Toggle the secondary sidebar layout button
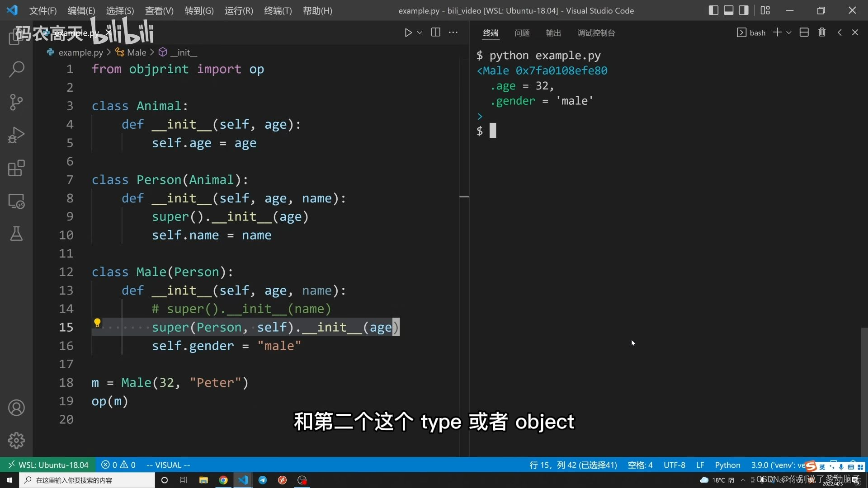This screenshot has width=868, height=488. click(743, 10)
